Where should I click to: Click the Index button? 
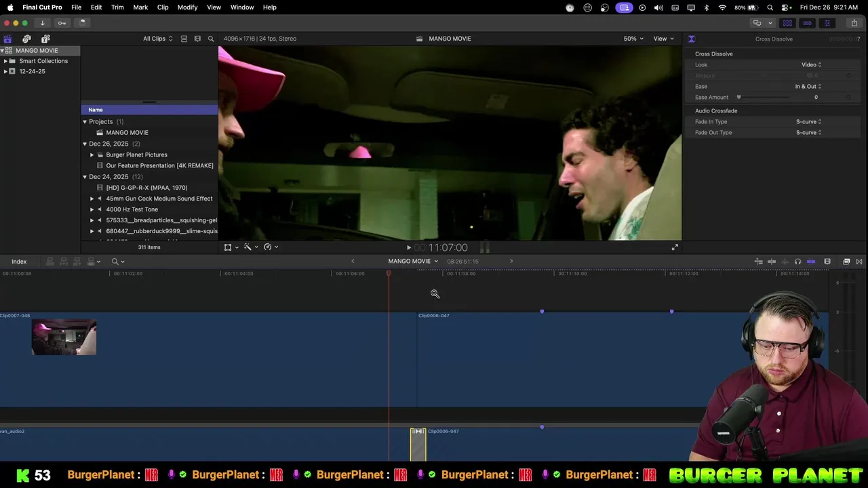19,262
